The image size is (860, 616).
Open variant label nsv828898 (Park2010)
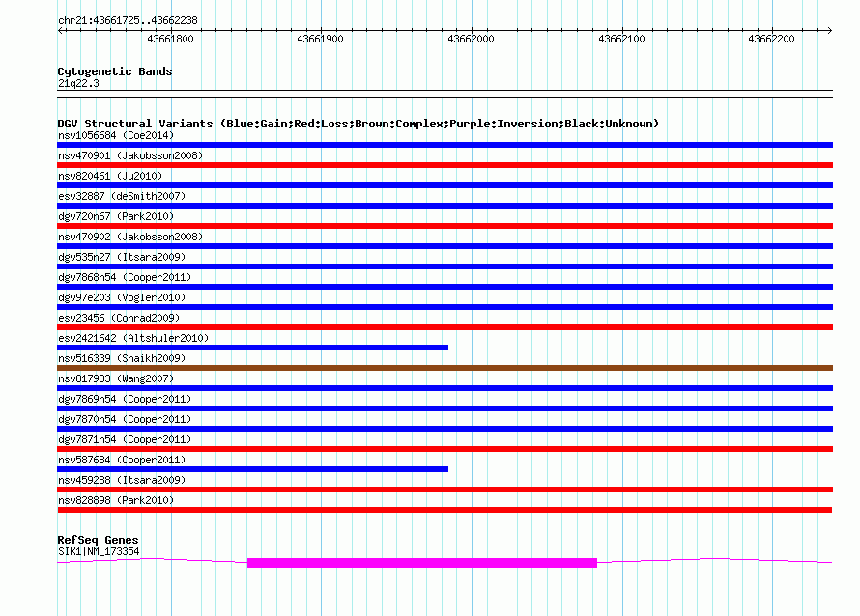click(116, 500)
